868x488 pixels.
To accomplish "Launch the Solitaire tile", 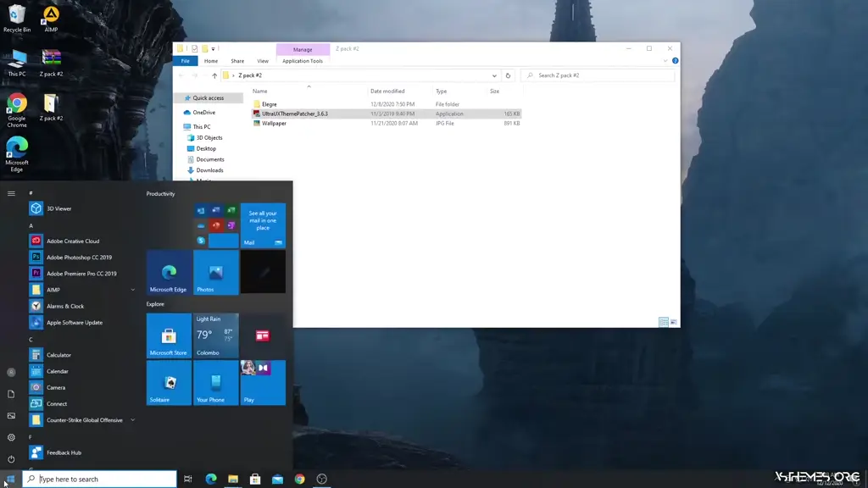I will [x=168, y=382].
